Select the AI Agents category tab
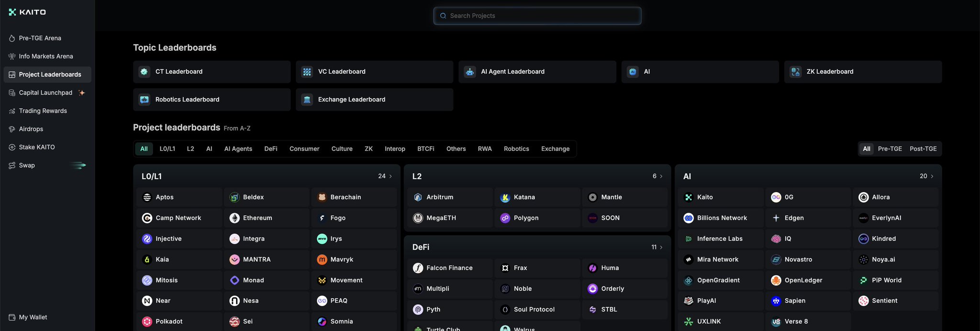Viewport: 980px width, 331px height. point(238,149)
